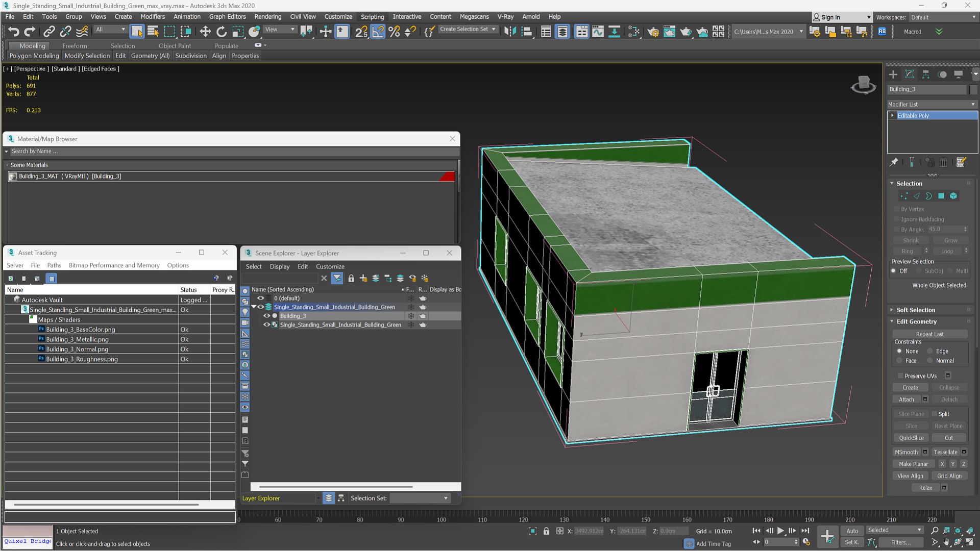The image size is (980, 551).
Task: Choose Polygon sub-object selection icon
Action: (x=941, y=196)
